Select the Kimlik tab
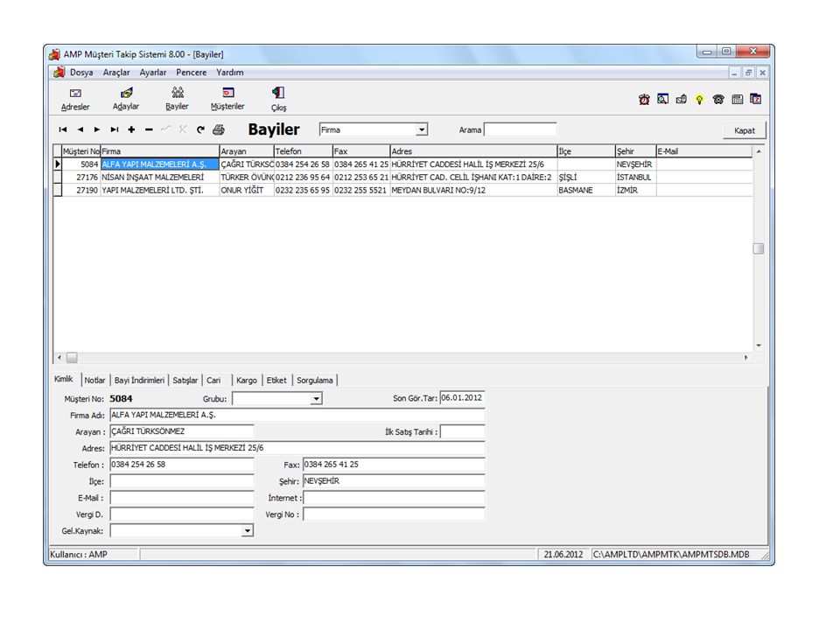The width and height of the screenshot is (840, 630). point(64,379)
